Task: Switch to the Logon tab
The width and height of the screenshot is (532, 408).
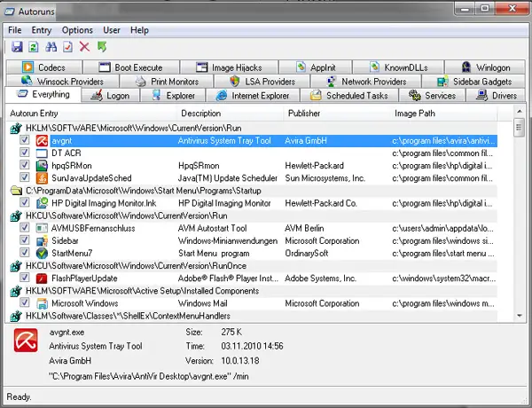Action: (111, 96)
